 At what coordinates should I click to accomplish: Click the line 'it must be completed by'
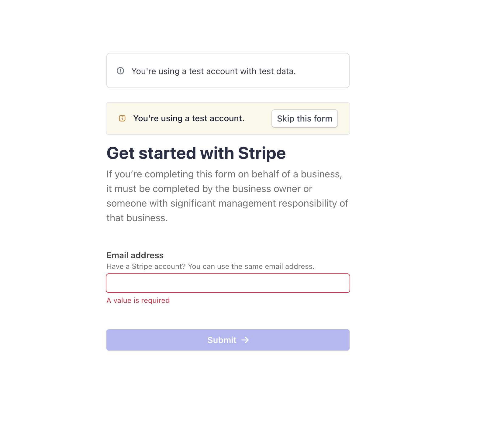point(209,189)
